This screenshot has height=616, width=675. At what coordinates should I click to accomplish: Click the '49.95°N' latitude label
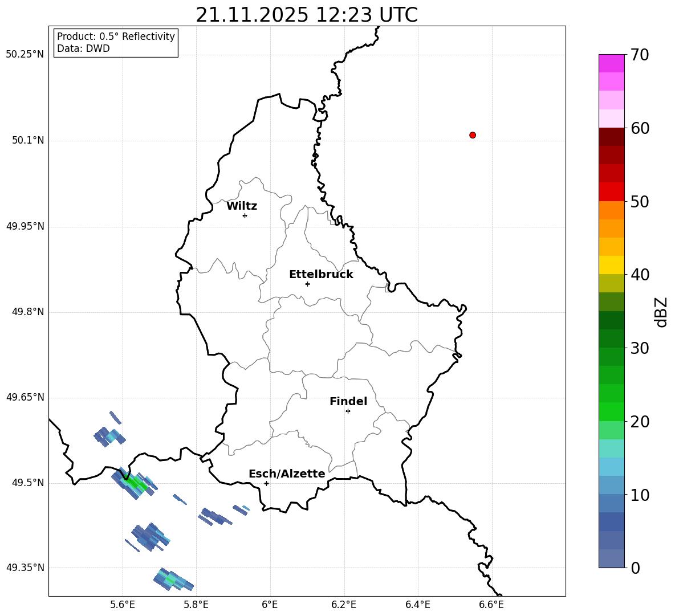(25, 226)
